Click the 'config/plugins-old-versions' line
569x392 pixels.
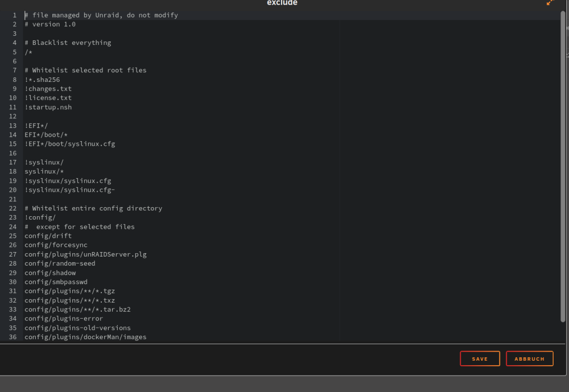pyautogui.click(x=77, y=328)
